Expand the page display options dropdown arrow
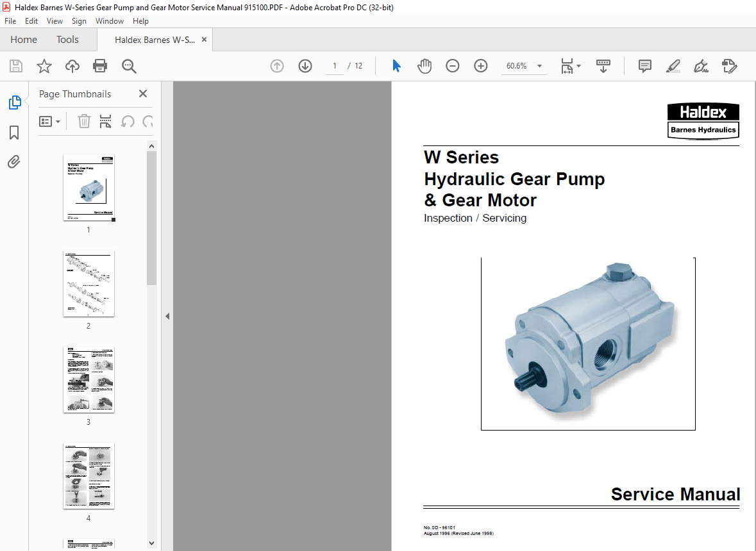Screen dimensions: 756x551 click(x=578, y=66)
